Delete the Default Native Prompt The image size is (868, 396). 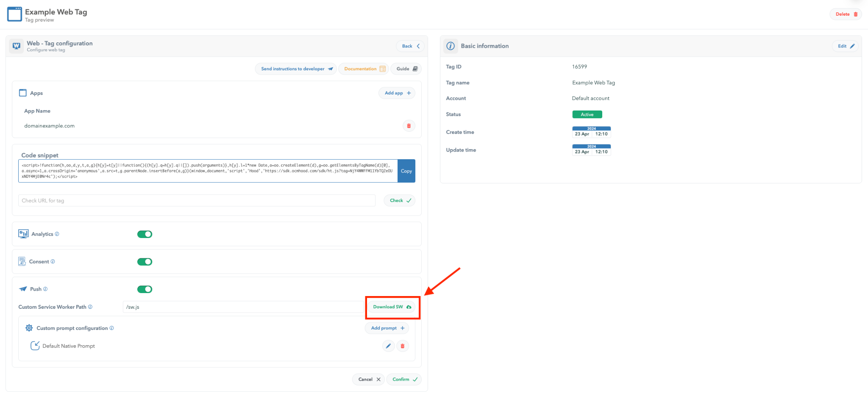pyautogui.click(x=403, y=346)
